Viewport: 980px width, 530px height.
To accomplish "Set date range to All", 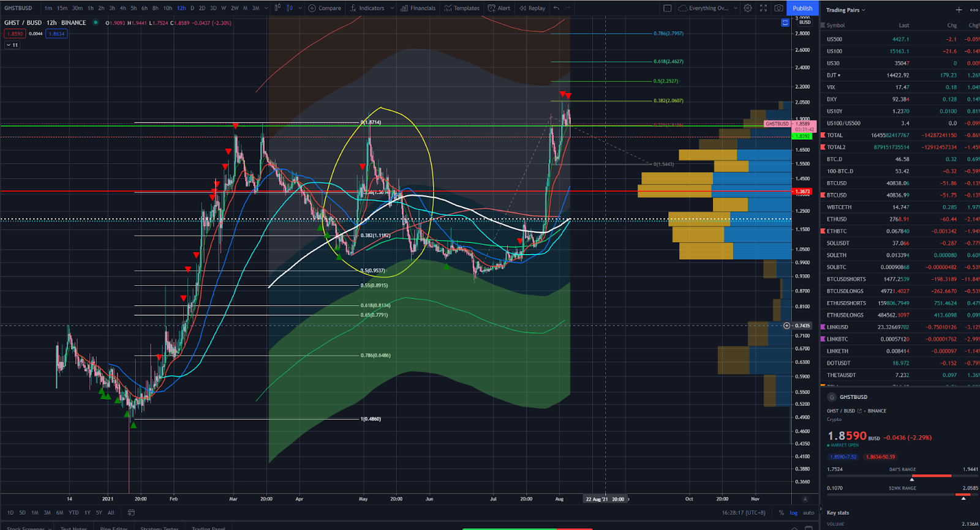I will (111, 513).
